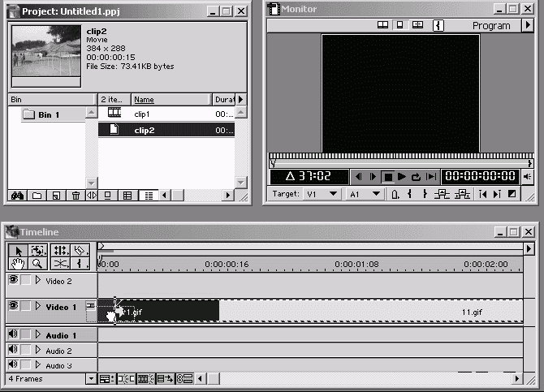The image size is (544, 392).
Task: Expand the Video 1 track triangle
Action: click(37, 306)
